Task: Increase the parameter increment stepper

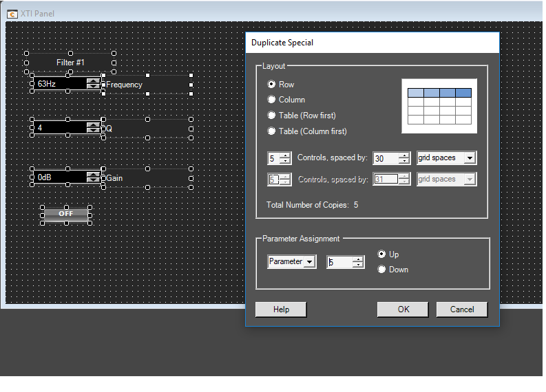Action: point(357,259)
